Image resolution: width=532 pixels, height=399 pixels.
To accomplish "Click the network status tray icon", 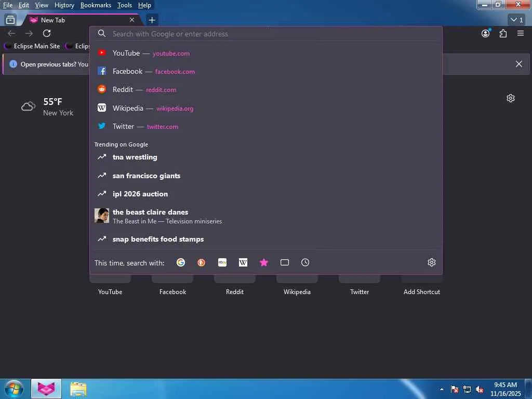I will [x=467, y=390].
